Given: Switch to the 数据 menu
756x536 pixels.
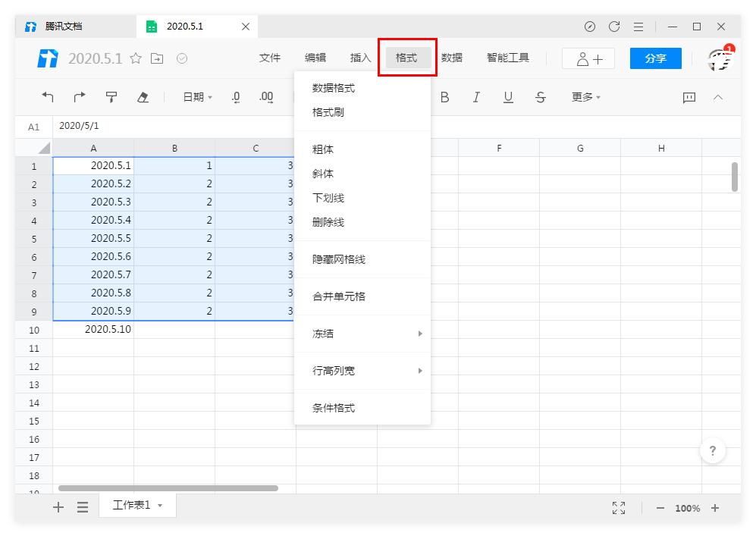Looking at the screenshot, I should (452, 57).
